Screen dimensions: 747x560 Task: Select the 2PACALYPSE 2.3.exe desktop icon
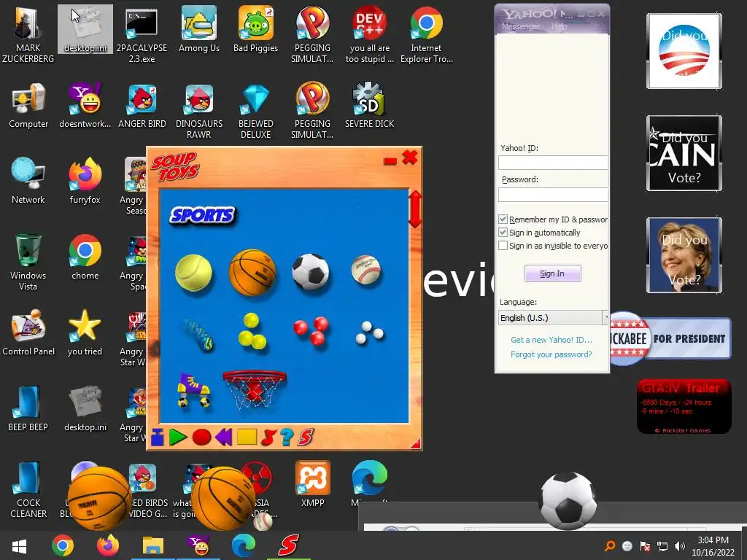tap(142, 35)
